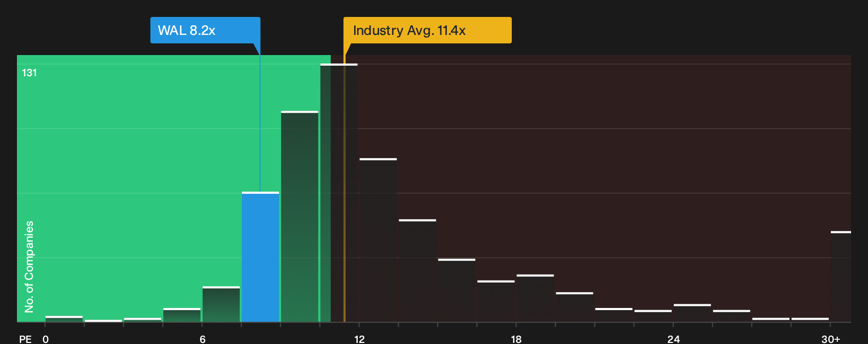Viewport: 868px width, 344px height.
Task: Click the "No. of Companies" axis title
Action: [29, 267]
